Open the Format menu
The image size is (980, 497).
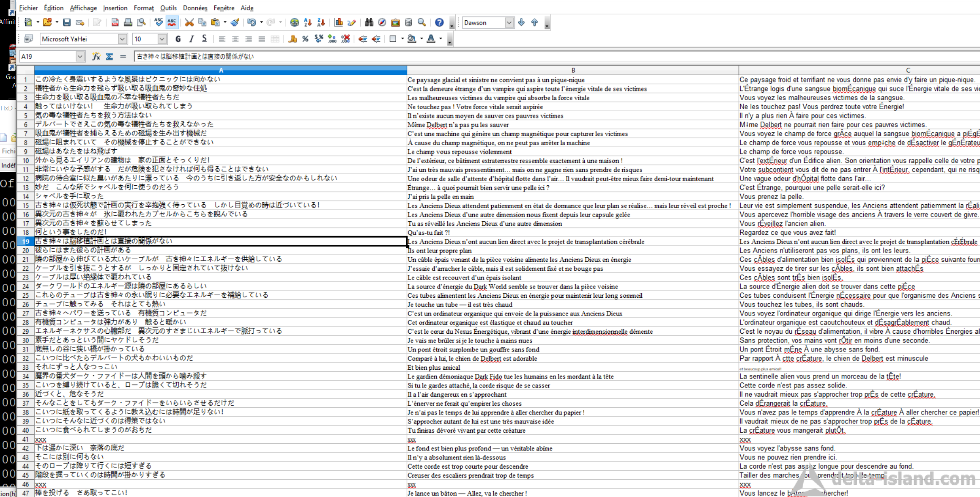pos(144,8)
